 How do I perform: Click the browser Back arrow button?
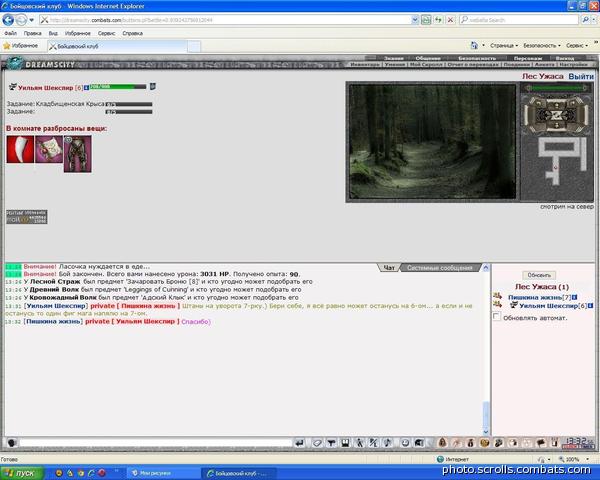coord(8,20)
